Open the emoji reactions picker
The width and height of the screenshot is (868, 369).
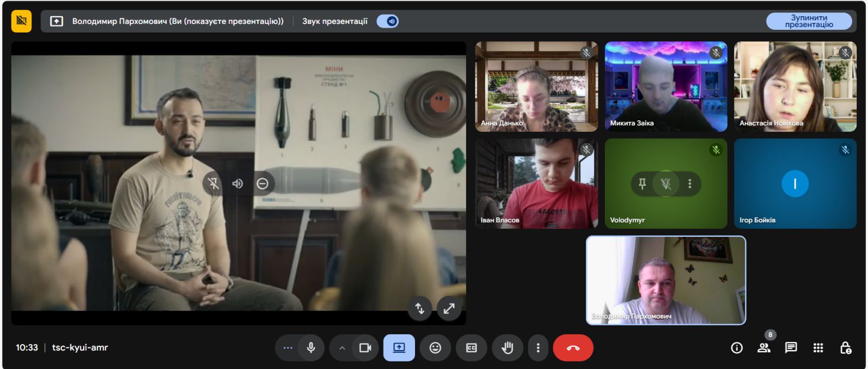pyautogui.click(x=435, y=348)
